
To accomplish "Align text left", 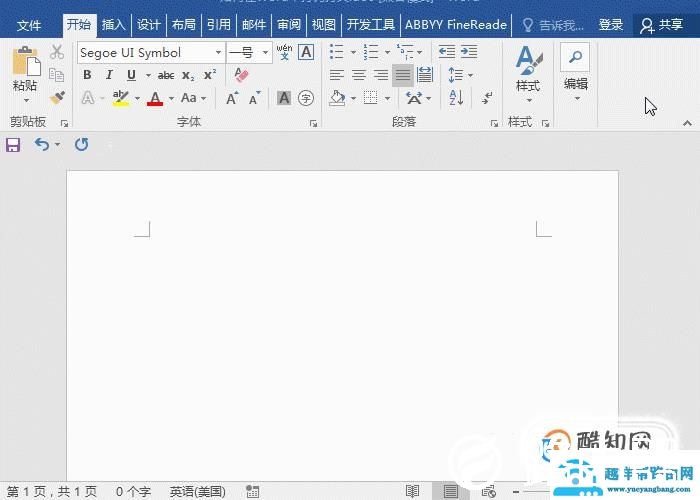I will click(x=337, y=75).
